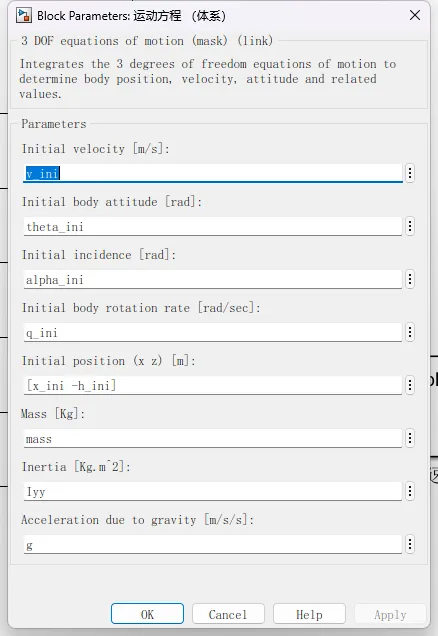The height and width of the screenshot is (636, 438).
Task: Click the Simulink block icon in title bar
Action: [24, 15]
